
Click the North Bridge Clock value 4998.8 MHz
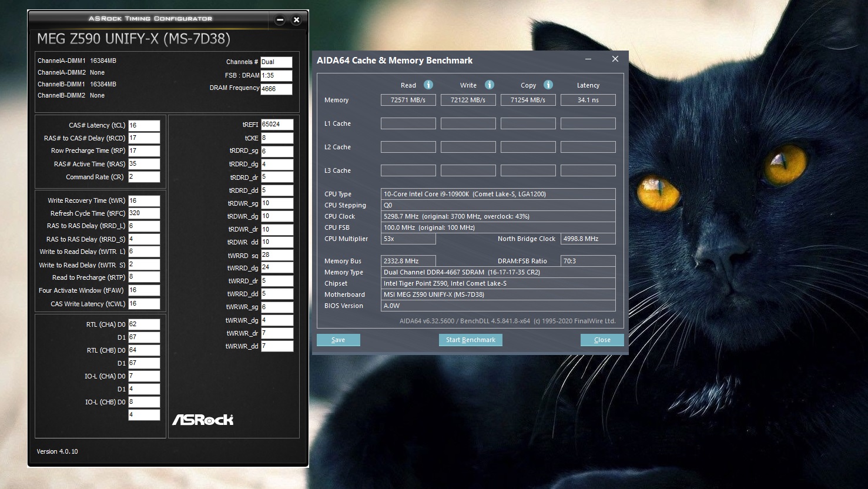coord(588,239)
